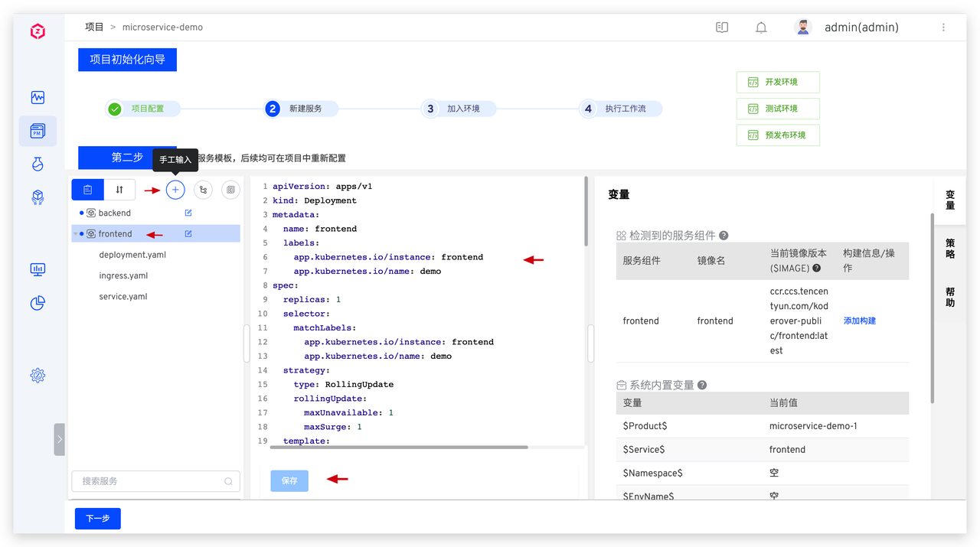Switch to the 变量 side tab
Image resolution: width=980 pixels, height=547 pixels.
click(x=950, y=200)
